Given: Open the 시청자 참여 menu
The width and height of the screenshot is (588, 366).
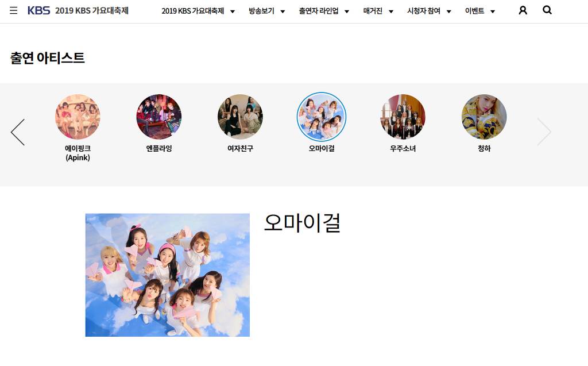Looking at the screenshot, I should 429,11.
